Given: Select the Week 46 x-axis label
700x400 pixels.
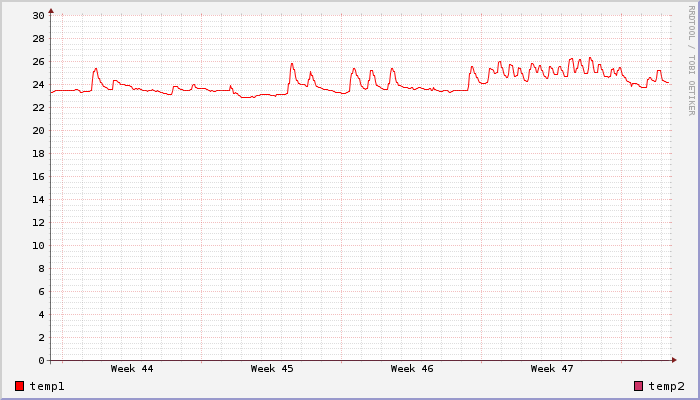Looking at the screenshot, I should point(412,369).
